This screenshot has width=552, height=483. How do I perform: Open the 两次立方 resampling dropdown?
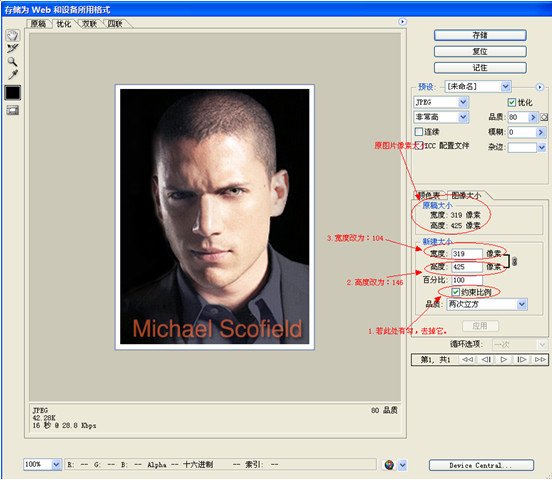[x=487, y=305]
